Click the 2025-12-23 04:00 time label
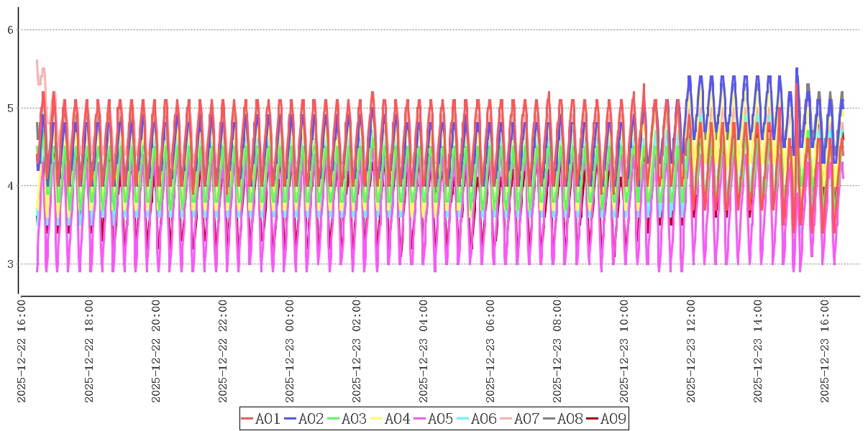This screenshot has height=431, width=868. [424, 351]
